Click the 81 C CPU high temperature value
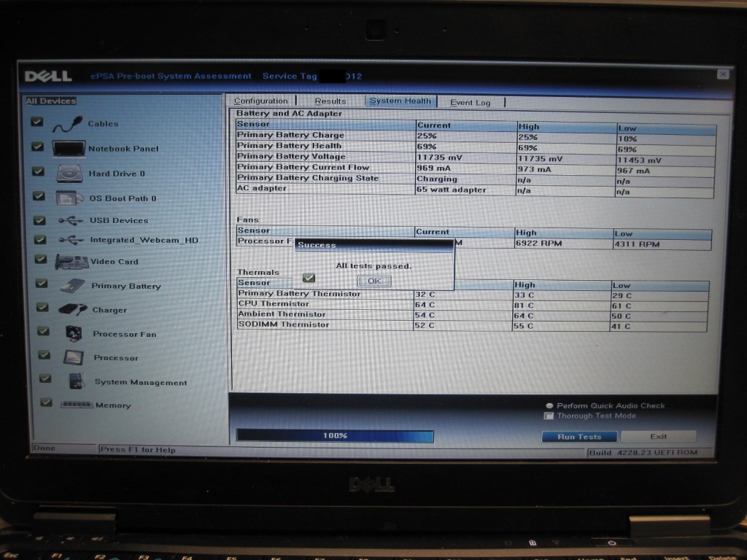The width and height of the screenshot is (747, 560). (x=524, y=306)
